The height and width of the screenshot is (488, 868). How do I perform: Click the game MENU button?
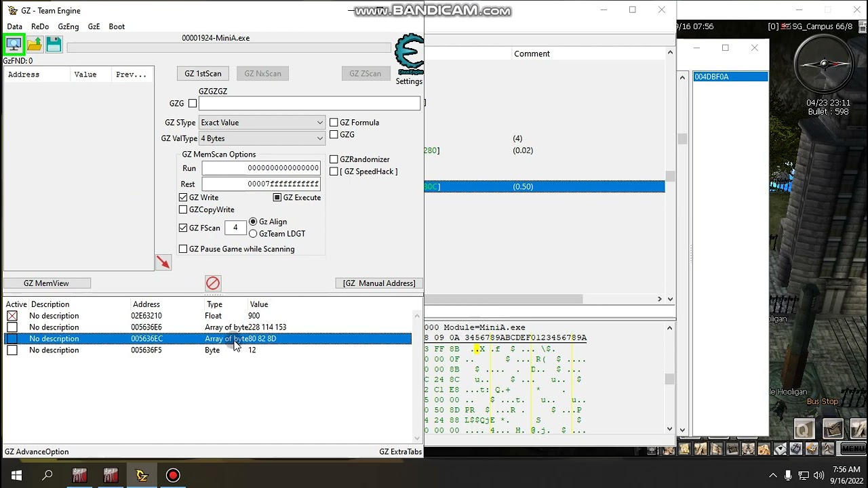[853, 449]
